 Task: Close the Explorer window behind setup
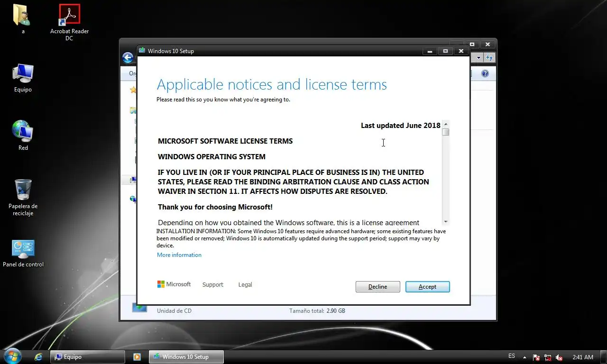pyautogui.click(x=487, y=44)
